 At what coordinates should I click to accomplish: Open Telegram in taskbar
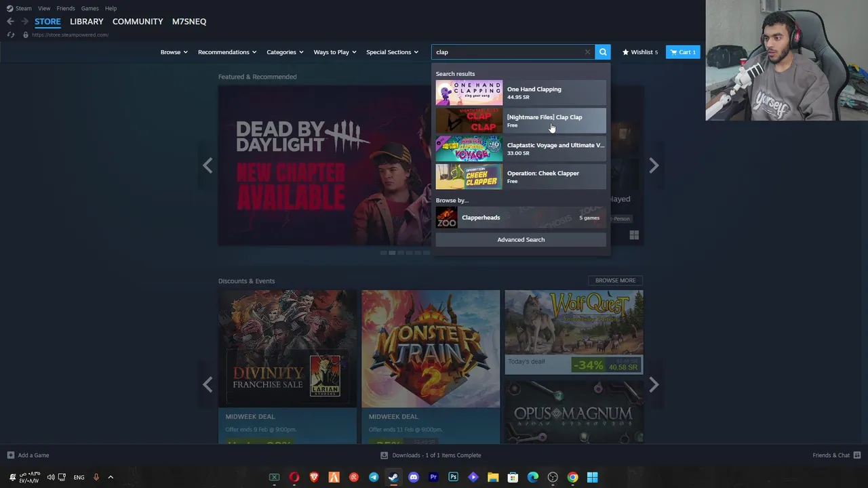[x=374, y=477]
